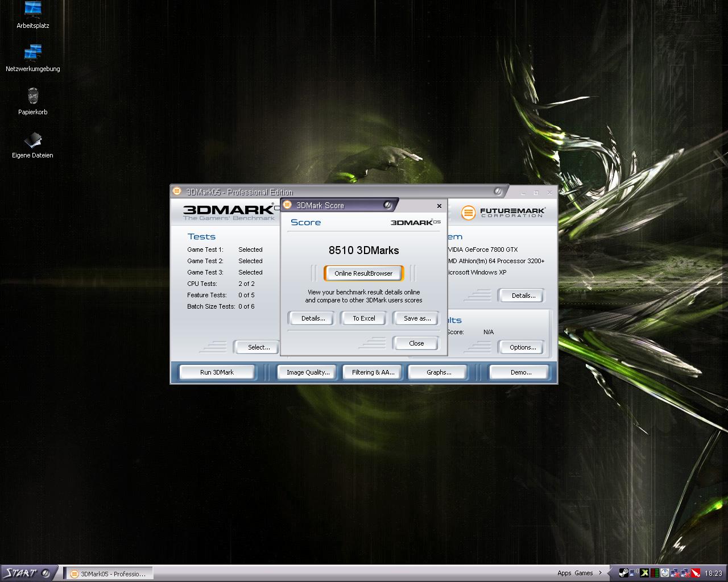
Task: Click the 3DMark05 taskbar button
Action: (x=109, y=574)
